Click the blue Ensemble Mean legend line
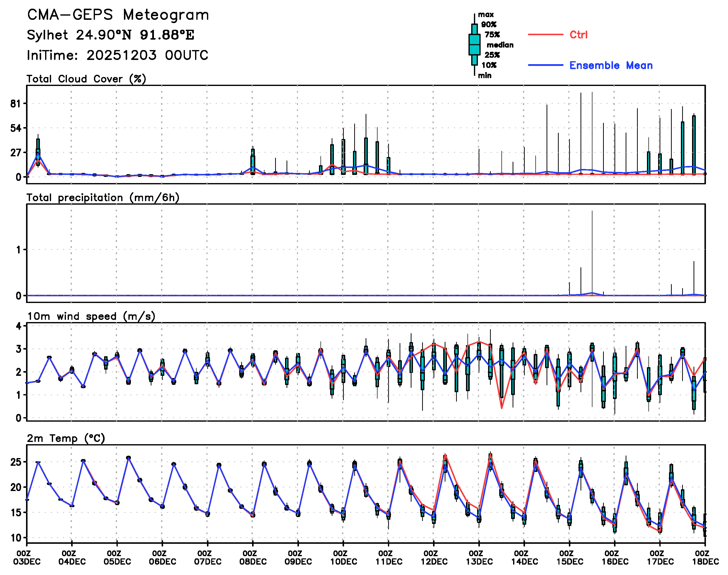728x575 pixels. tap(545, 65)
